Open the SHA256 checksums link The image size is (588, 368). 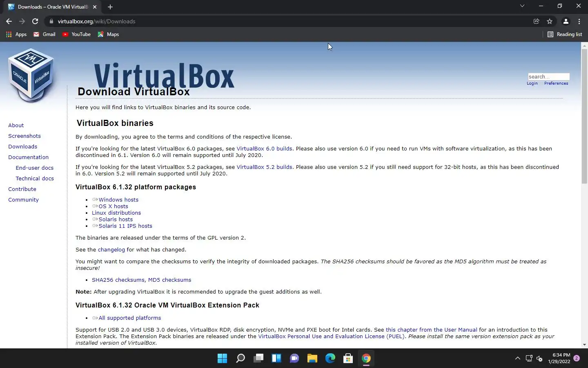click(118, 280)
